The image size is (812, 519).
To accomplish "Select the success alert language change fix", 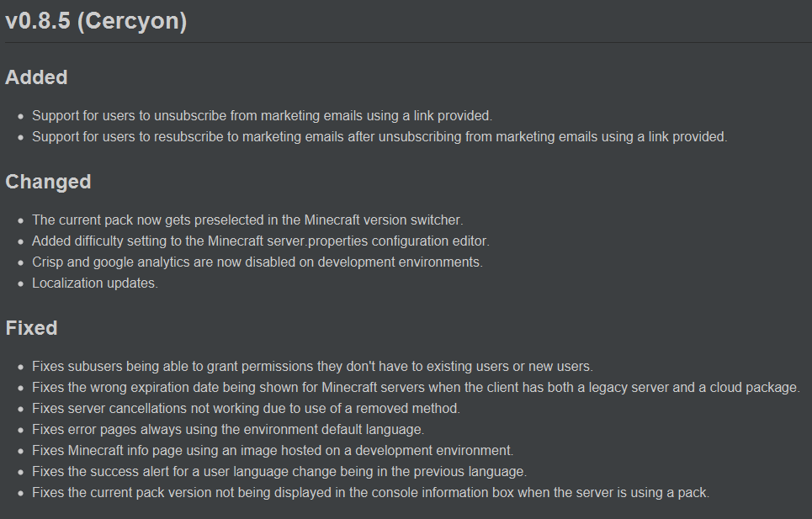I will pos(279,471).
